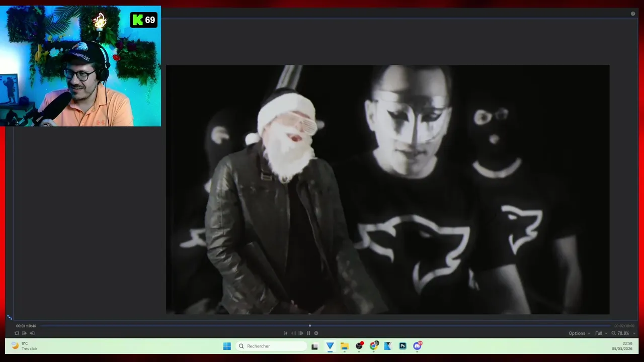Open the 70.0% zoom dropdown
The image size is (644, 362).
[626, 333]
